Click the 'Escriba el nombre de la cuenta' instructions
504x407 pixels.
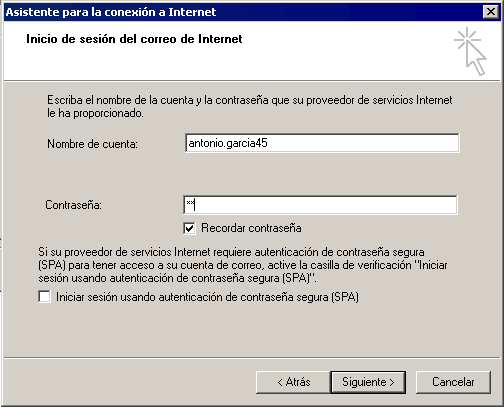250,106
